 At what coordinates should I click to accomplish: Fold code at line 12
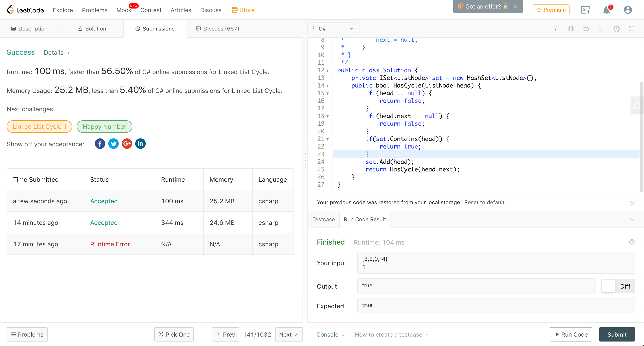(328, 70)
